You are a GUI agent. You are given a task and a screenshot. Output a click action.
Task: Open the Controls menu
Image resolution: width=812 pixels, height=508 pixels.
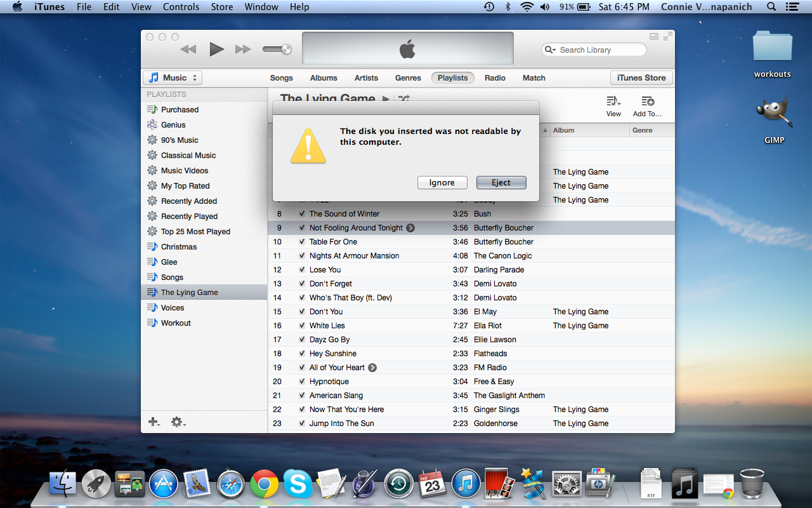[181, 7]
